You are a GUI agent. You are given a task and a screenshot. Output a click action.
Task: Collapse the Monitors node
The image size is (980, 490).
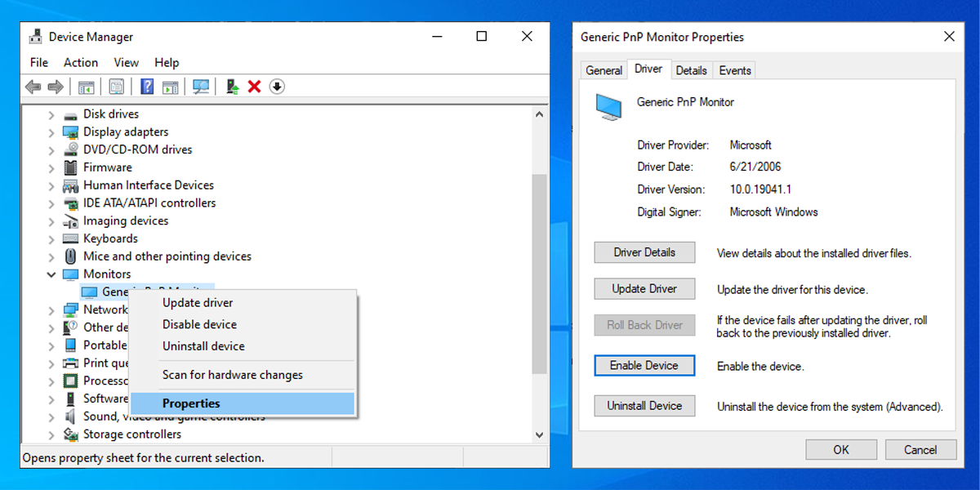click(51, 274)
